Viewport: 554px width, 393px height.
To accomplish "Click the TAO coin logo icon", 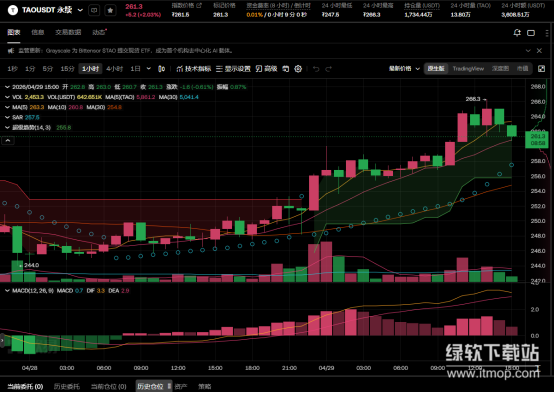I will (13, 10).
